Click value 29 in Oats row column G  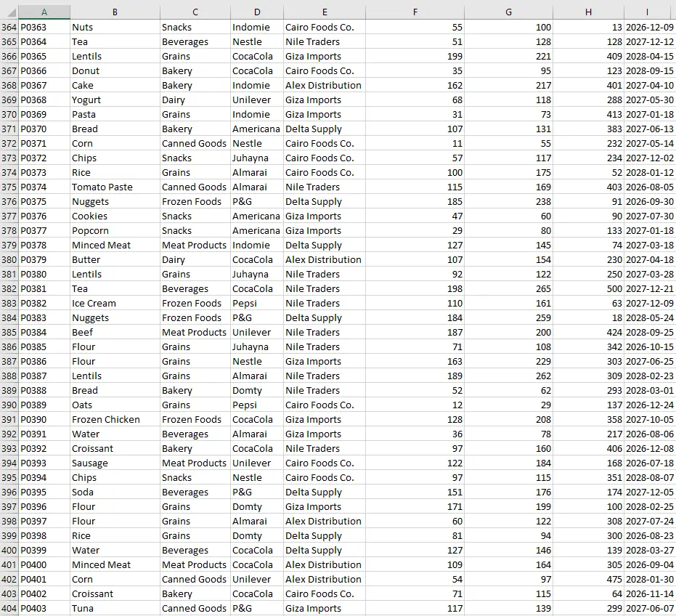pos(509,405)
